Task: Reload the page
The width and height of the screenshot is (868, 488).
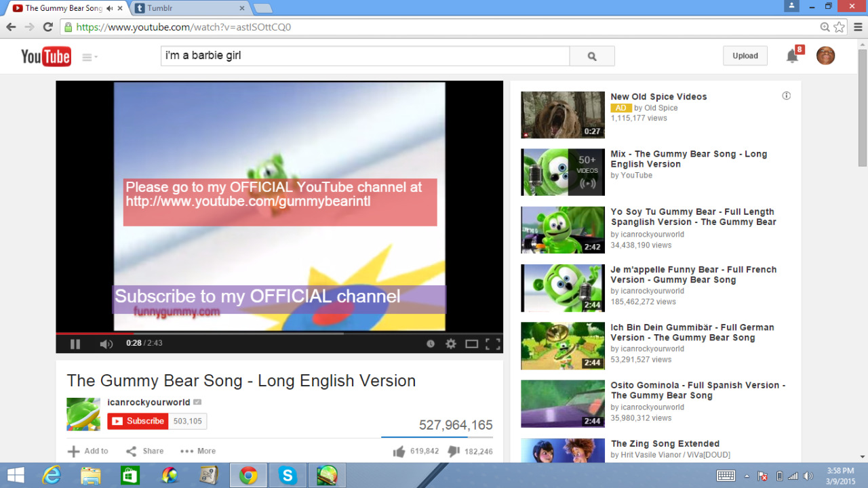Action: tap(47, 27)
